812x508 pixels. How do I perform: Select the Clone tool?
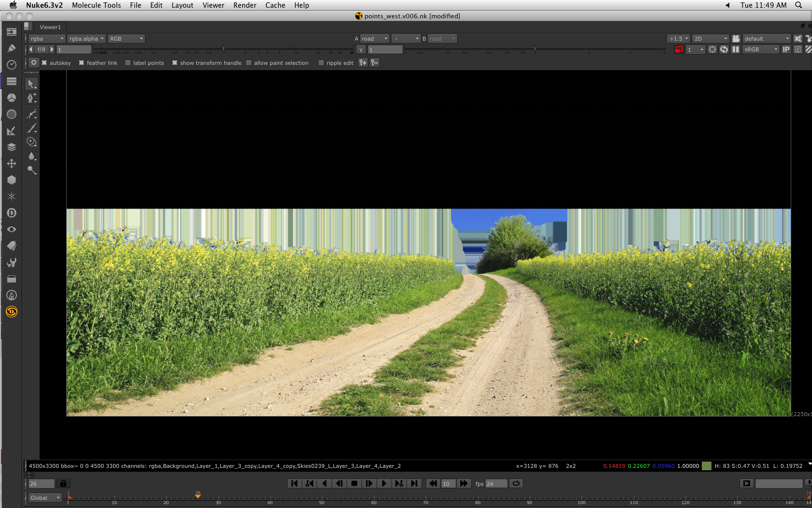pos(31,142)
